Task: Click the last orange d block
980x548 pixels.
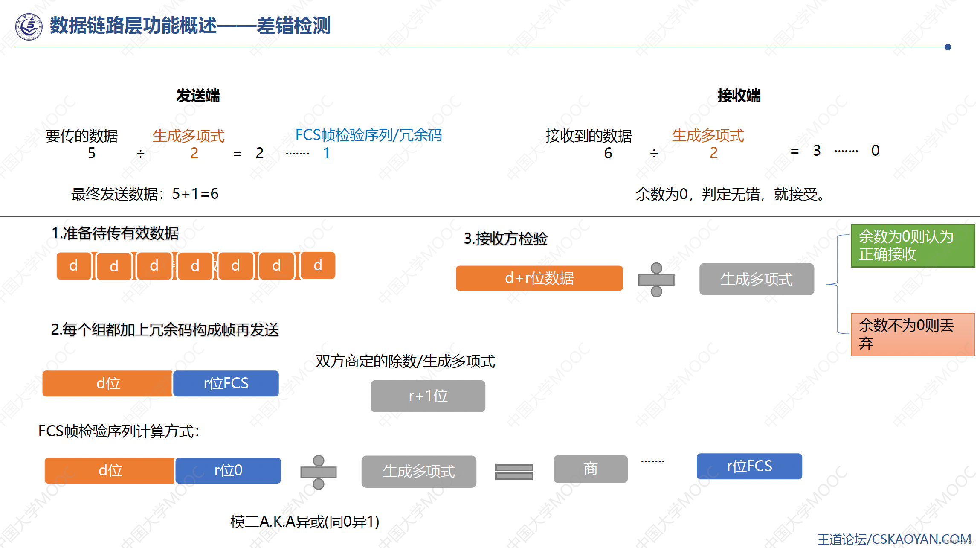Action: (318, 265)
